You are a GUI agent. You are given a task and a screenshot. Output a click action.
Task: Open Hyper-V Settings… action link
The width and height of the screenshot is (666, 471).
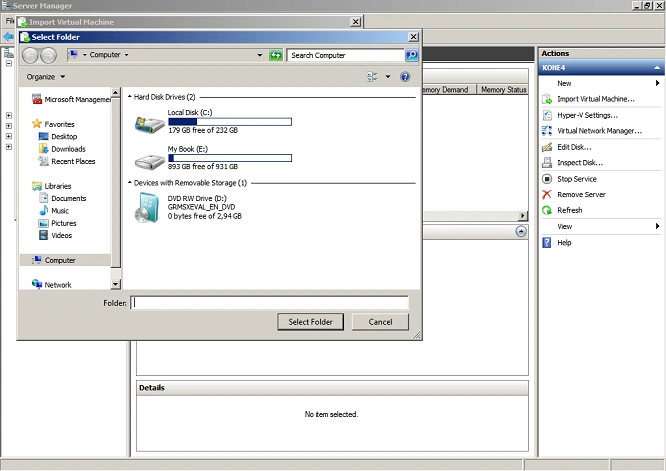(x=587, y=115)
